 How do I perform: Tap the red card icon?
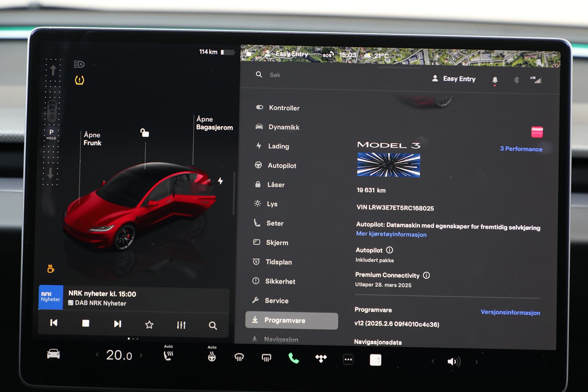[x=537, y=132]
